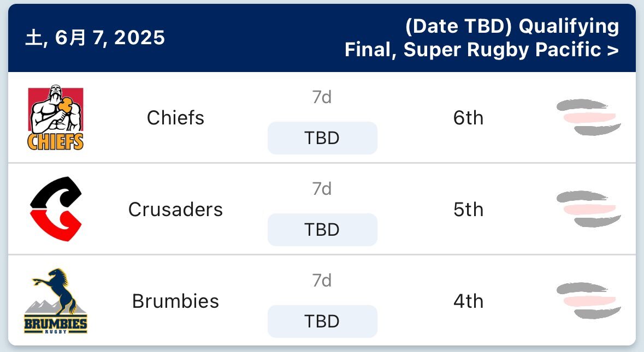This screenshot has height=352, width=644.
Task: Click the date 土, 6月 7, 2025
Action: (95, 38)
